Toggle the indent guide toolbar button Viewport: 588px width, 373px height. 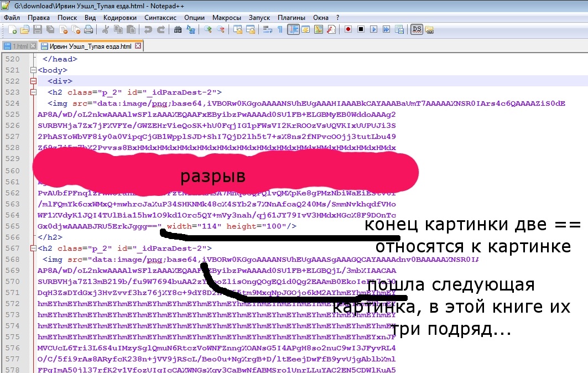(x=293, y=29)
